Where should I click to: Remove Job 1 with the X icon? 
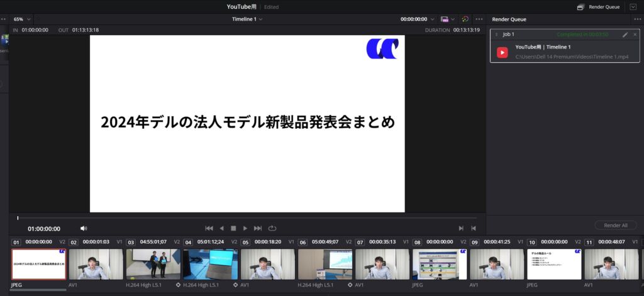635,35
